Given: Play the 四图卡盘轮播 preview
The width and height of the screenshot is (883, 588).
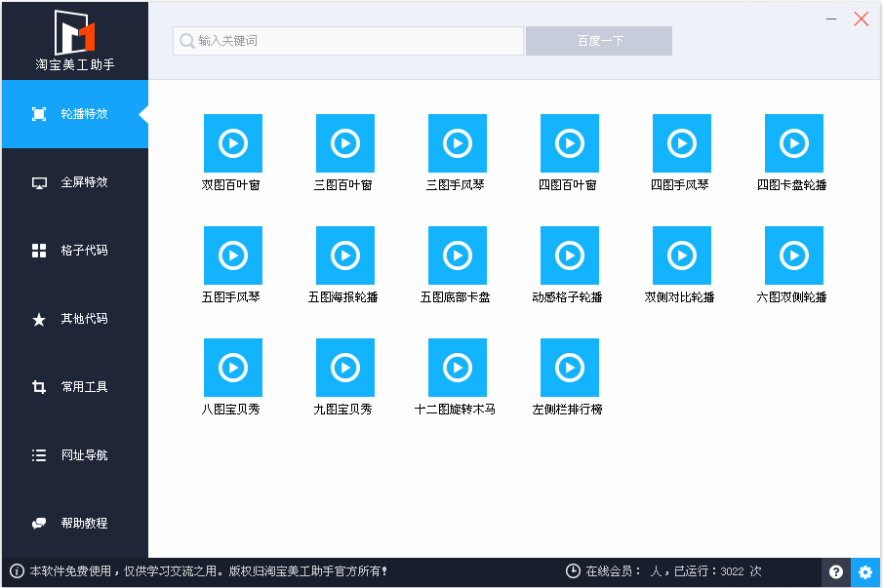Looking at the screenshot, I should click(793, 143).
